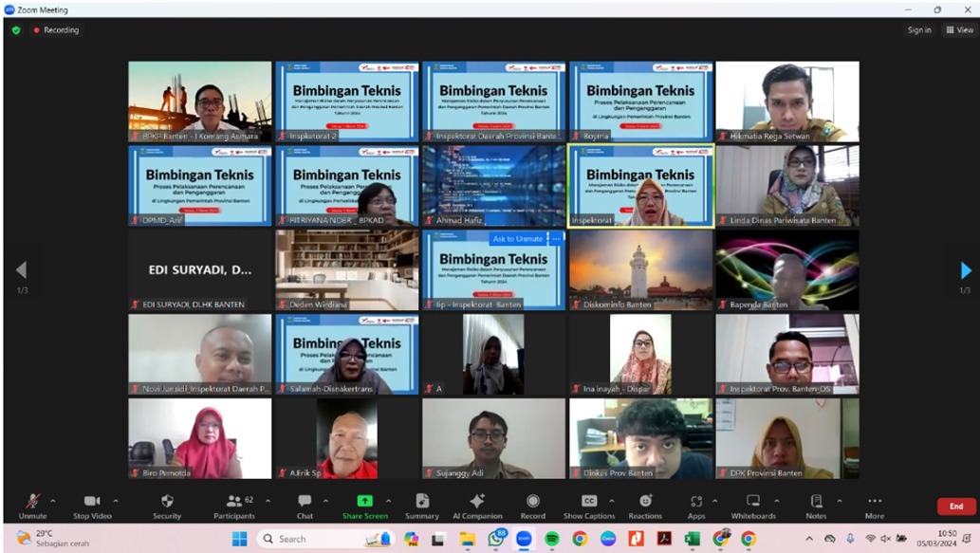This screenshot has height=553, width=980.
Task: Expand the audio options arrow beside Unmute
Action: (53, 501)
